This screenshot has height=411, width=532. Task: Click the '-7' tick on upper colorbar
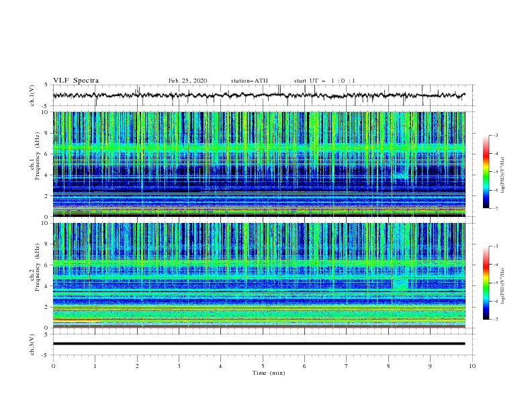(x=495, y=208)
